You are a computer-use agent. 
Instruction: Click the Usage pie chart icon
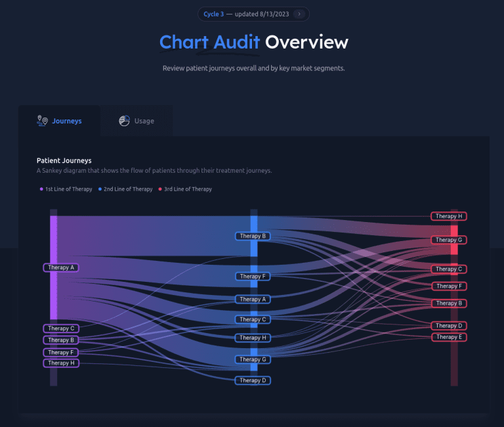[x=124, y=121]
